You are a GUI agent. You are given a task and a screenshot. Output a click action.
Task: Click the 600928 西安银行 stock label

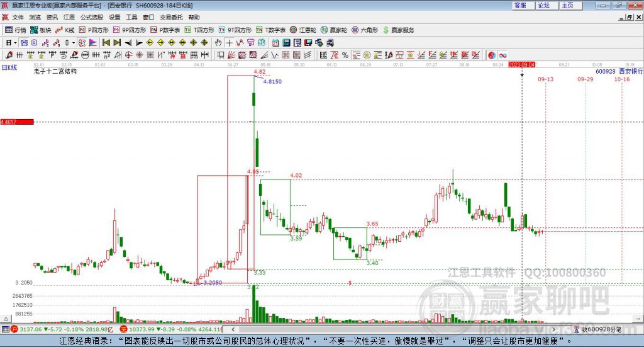[x=619, y=71]
